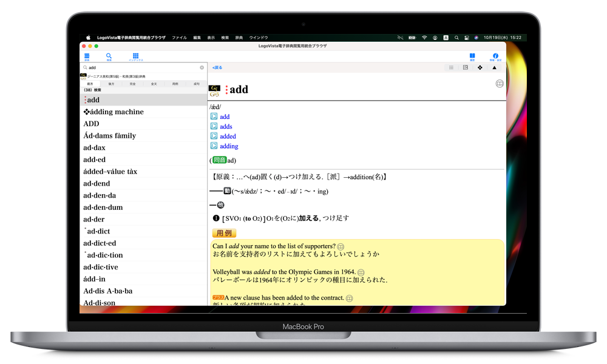This screenshot has width=607, height=364.
Task: Click the 他 transitive verb round icon
Action: click(x=221, y=205)
